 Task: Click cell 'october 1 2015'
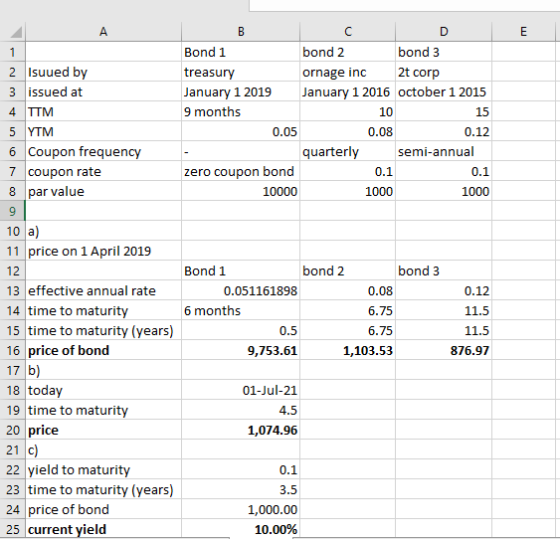(444, 92)
